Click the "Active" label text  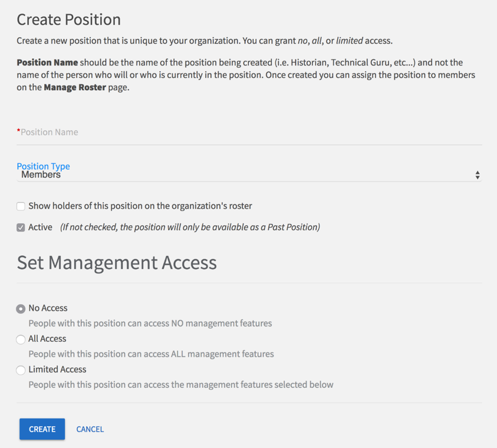click(x=40, y=228)
